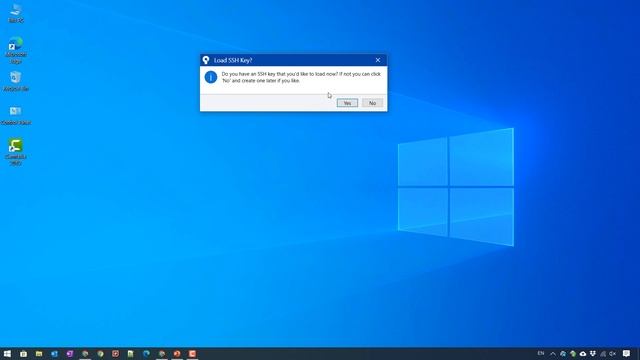Open the Action Center notifications icon
The image size is (640, 360).
pyautogui.click(x=626, y=353)
